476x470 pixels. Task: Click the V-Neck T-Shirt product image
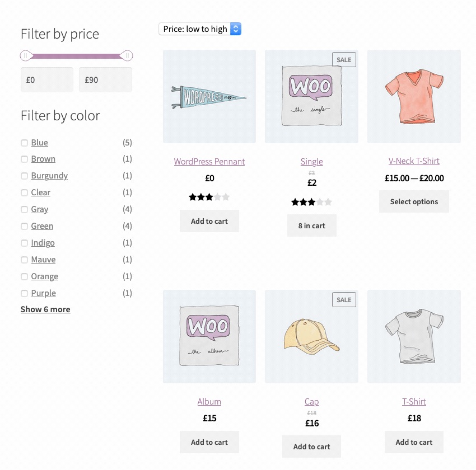coord(414,96)
